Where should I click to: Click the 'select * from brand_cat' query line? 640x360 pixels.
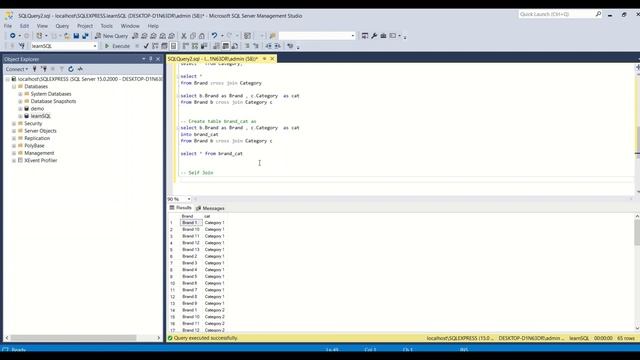coord(211,153)
